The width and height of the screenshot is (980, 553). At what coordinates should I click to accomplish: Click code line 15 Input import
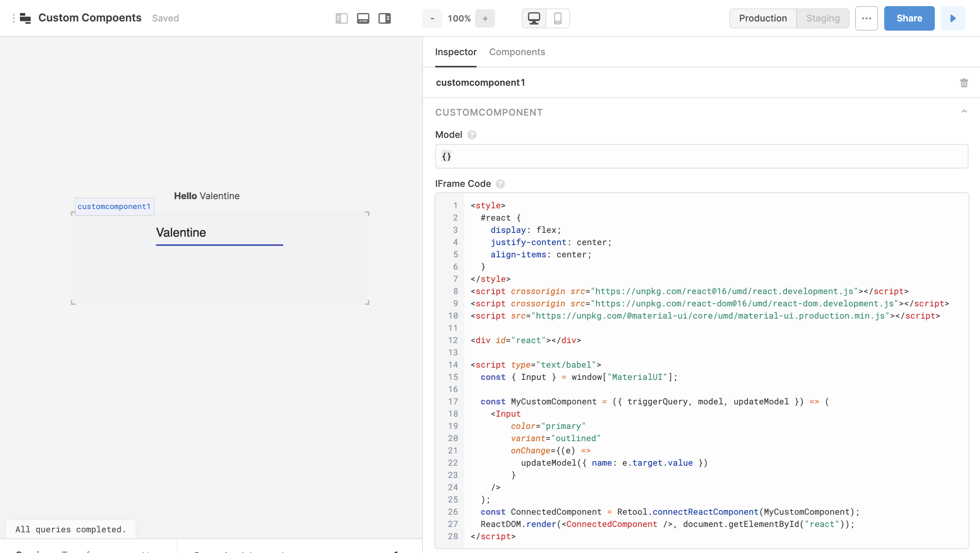point(579,377)
